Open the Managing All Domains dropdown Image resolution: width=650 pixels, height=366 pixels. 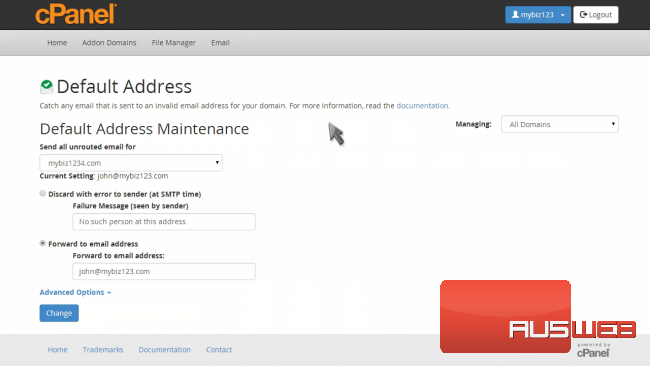(x=560, y=124)
